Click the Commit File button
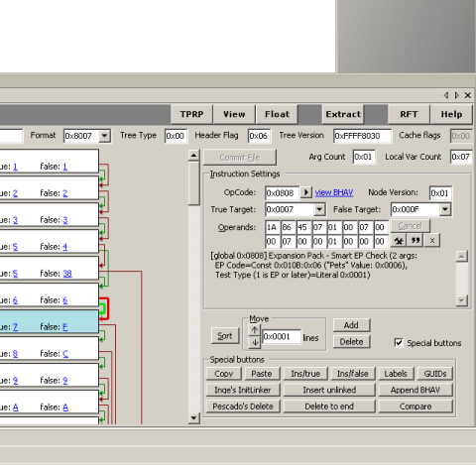The width and height of the screenshot is (476, 465). pyautogui.click(x=240, y=158)
